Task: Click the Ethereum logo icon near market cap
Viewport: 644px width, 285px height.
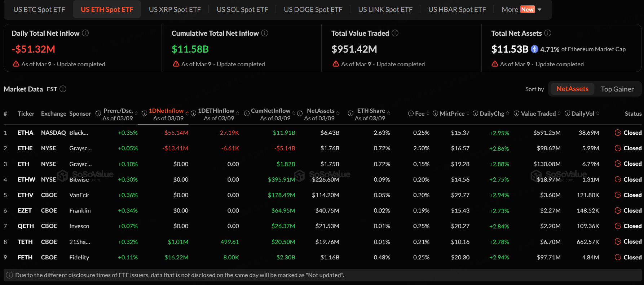Action: point(534,49)
